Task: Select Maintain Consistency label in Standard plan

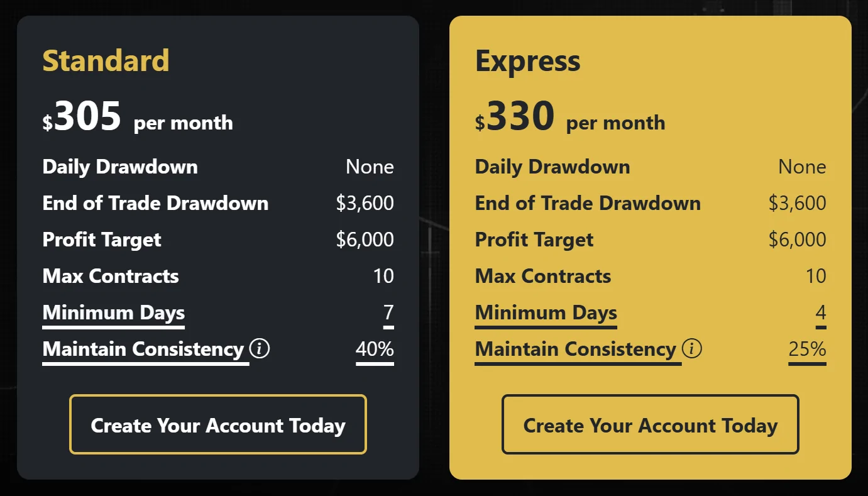Action: tap(143, 349)
